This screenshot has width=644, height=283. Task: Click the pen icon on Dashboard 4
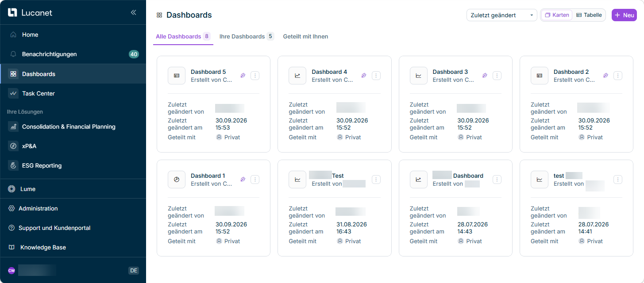364,76
